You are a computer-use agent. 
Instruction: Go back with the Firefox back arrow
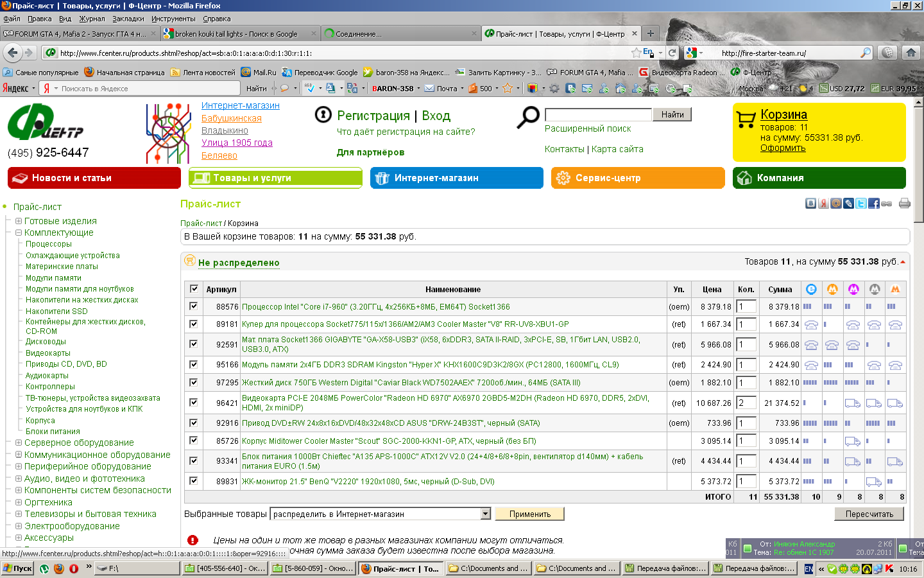12,53
